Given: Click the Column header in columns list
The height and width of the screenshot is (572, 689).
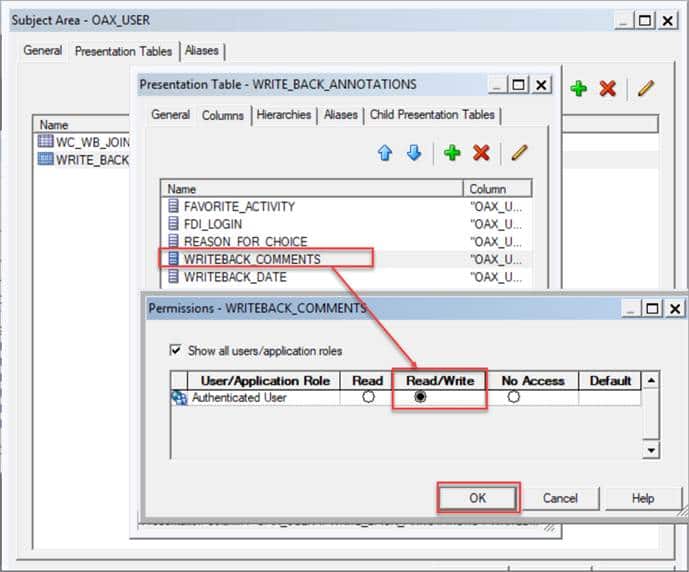Looking at the screenshot, I should tap(497, 189).
